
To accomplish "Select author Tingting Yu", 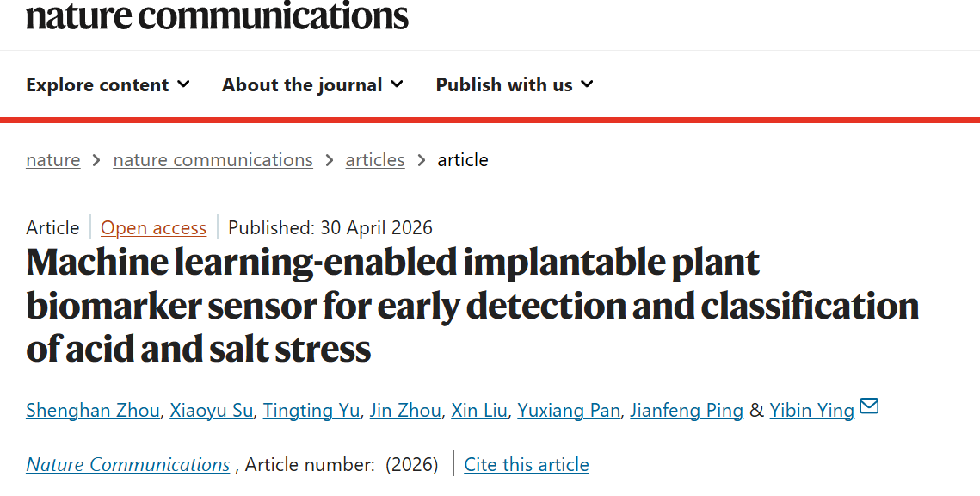I will pyautogui.click(x=311, y=410).
